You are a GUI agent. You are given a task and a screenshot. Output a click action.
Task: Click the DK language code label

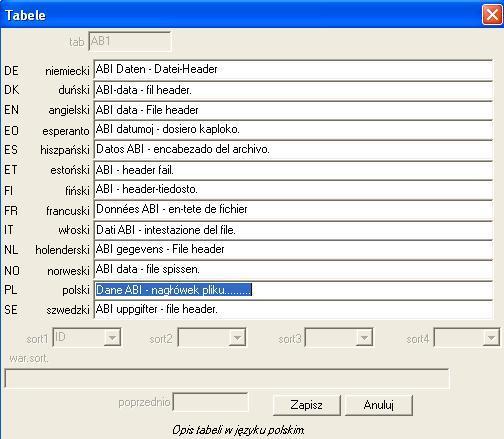12,90
